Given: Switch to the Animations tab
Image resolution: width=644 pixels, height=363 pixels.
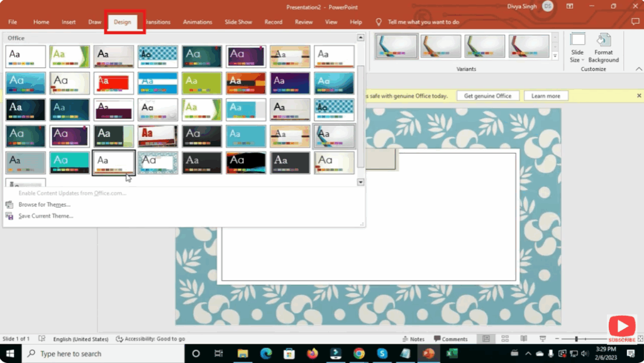Looking at the screenshot, I should tap(197, 21).
